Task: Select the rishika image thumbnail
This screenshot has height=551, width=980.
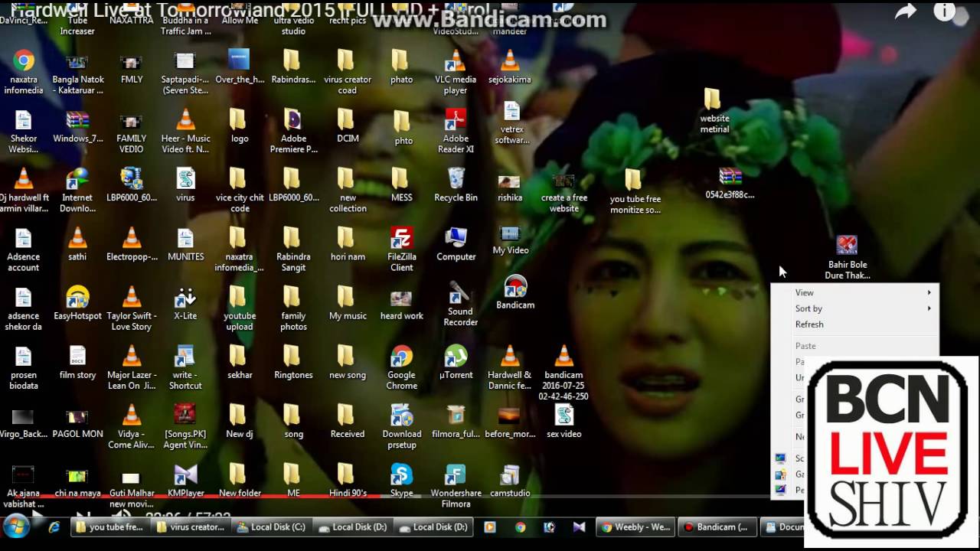Action: (510, 187)
